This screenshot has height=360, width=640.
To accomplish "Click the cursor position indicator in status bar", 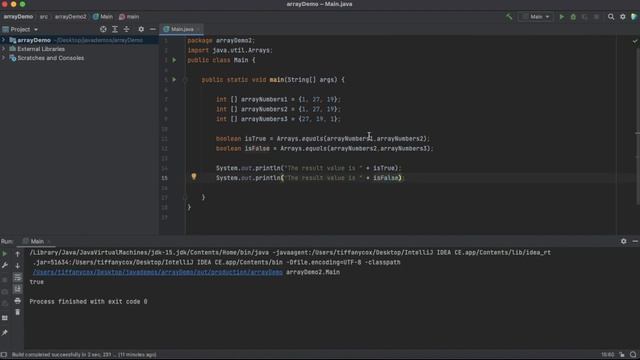I will pos(607,355).
